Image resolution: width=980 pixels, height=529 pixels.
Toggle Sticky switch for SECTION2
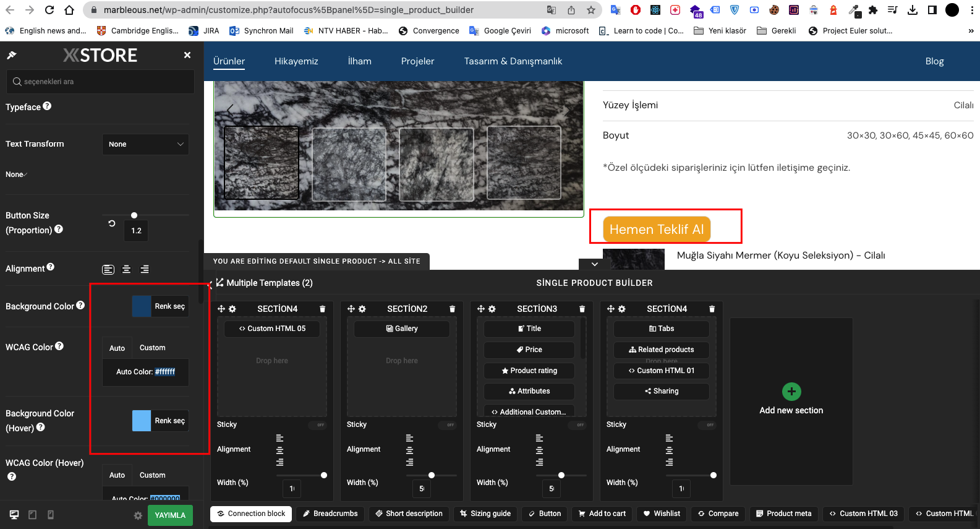click(x=447, y=425)
